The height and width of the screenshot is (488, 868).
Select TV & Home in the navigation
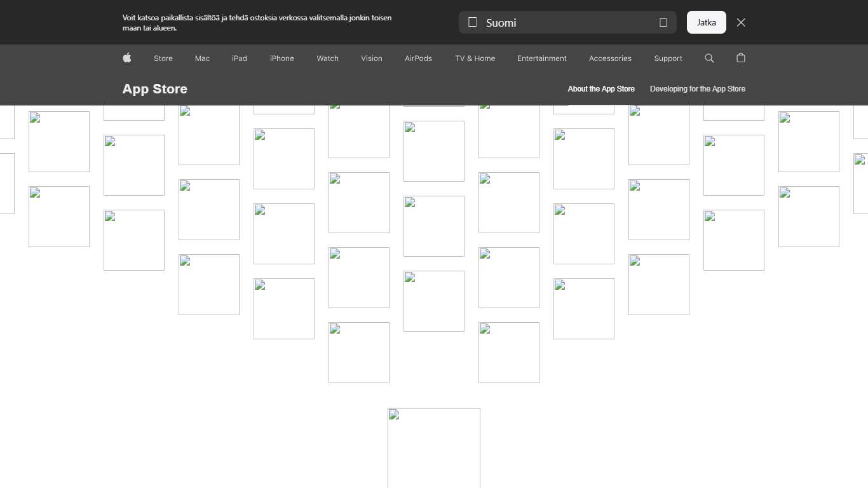[475, 58]
